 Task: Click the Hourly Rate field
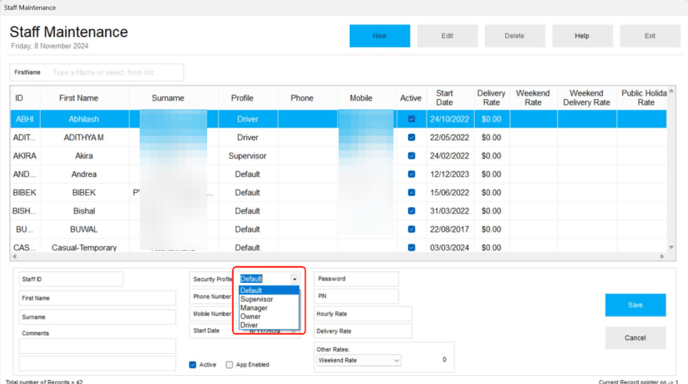coord(363,314)
